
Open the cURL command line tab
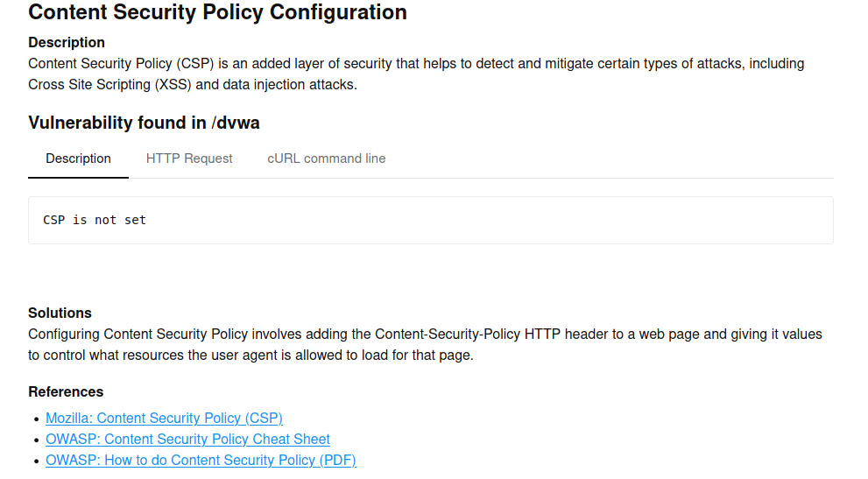point(327,158)
